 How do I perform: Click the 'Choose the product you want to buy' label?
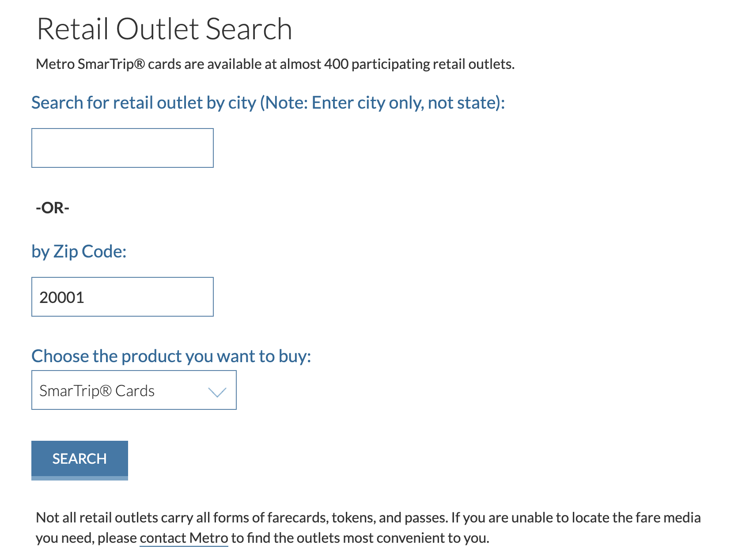pos(171,356)
